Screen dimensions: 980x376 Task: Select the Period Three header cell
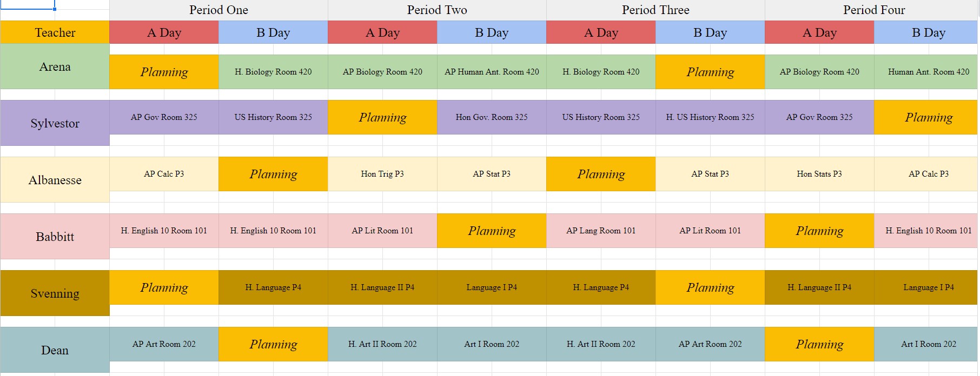[655, 10]
